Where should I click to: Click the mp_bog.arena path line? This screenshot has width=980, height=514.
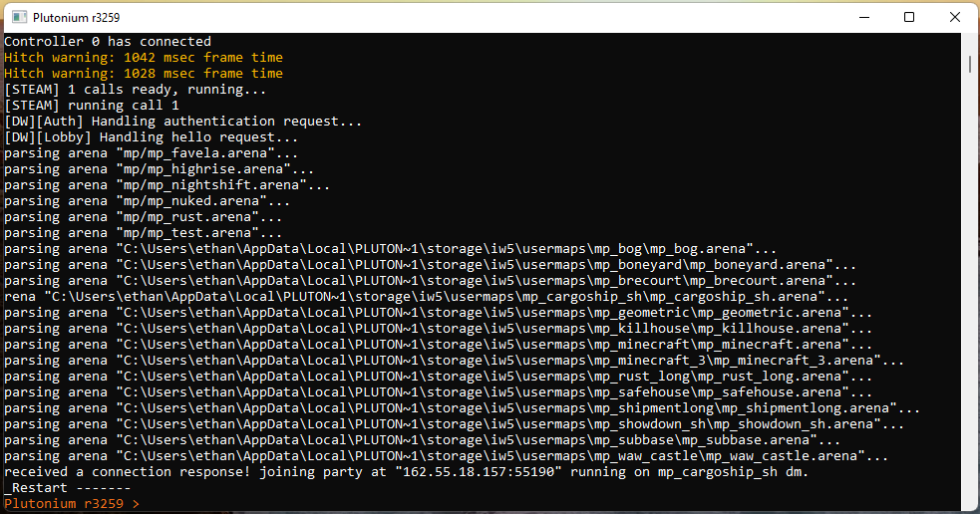(x=390, y=249)
